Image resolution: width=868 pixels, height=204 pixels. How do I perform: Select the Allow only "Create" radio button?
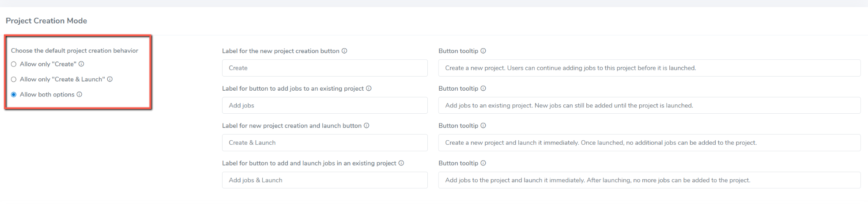tap(14, 64)
